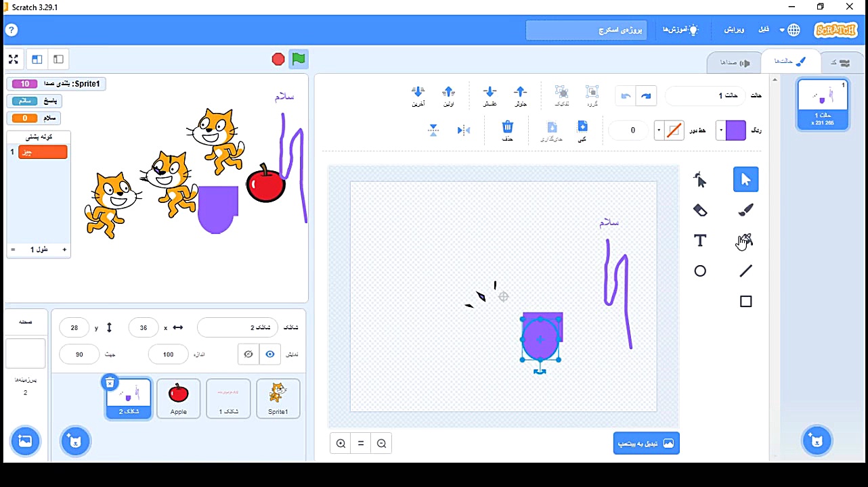Select the Apple sprite thumbnail
This screenshot has width=868, height=487.
179,398
